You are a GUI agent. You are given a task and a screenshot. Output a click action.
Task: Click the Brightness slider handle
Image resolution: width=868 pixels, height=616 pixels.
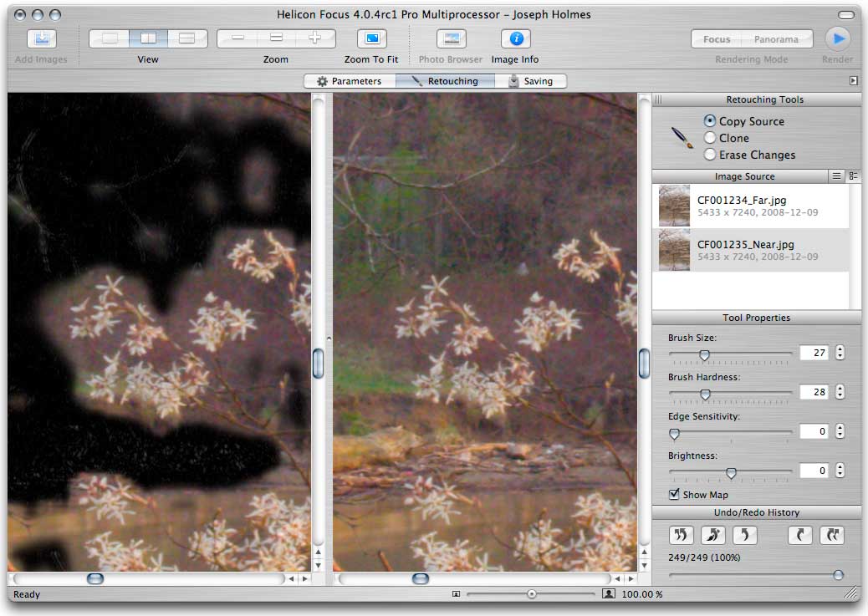[x=731, y=473]
